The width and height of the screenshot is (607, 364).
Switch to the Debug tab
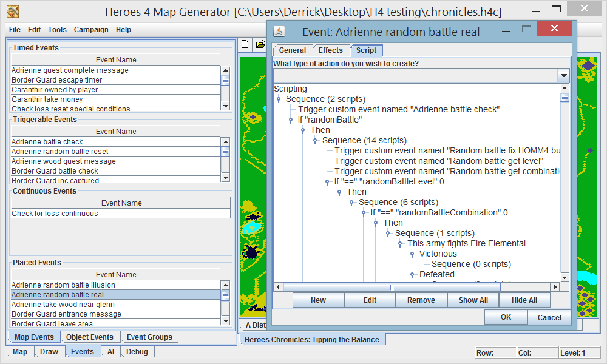(x=137, y=352)
